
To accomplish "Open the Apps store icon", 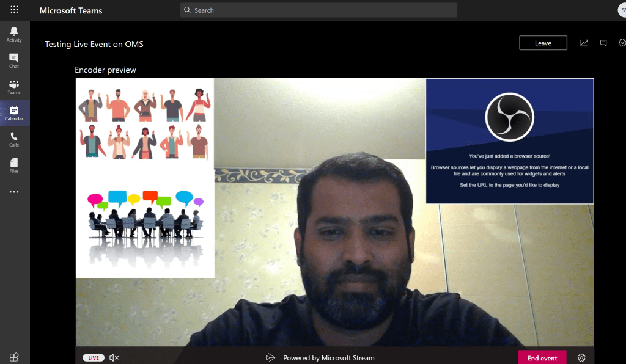I will pyautogui.click(x=14, y=357).
